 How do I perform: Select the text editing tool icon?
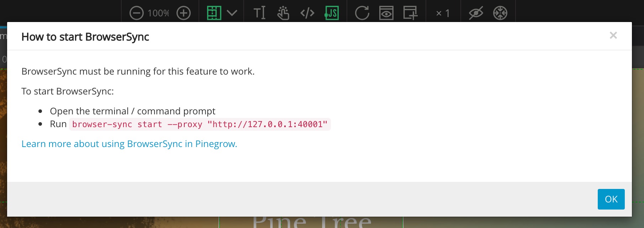click(x=259, y=13)
